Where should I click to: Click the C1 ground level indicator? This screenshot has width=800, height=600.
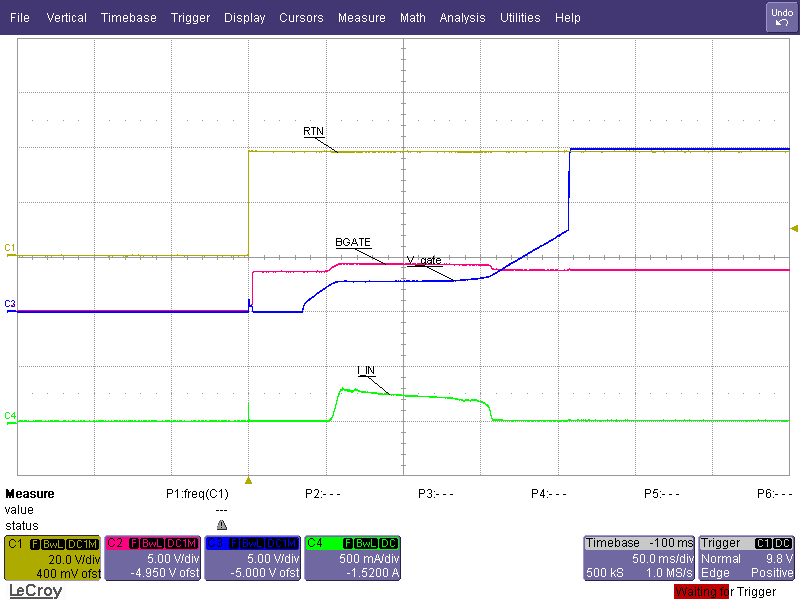[x=10, y=247]
